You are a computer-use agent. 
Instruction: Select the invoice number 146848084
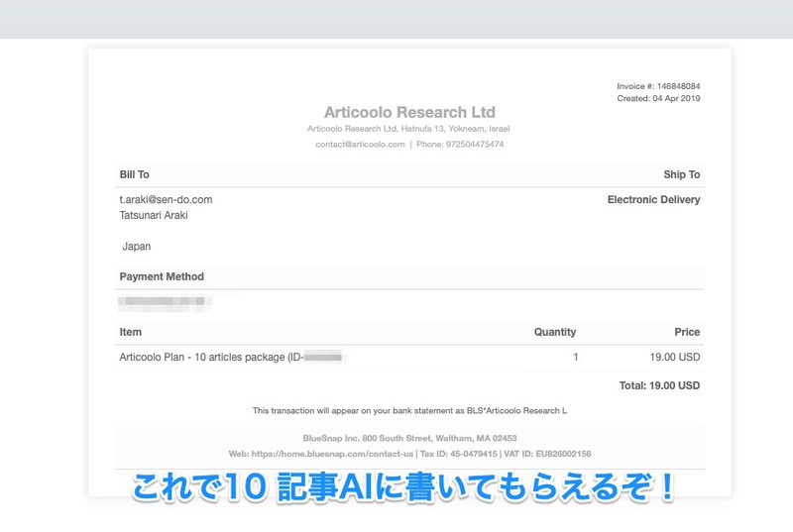coord(678,86)
